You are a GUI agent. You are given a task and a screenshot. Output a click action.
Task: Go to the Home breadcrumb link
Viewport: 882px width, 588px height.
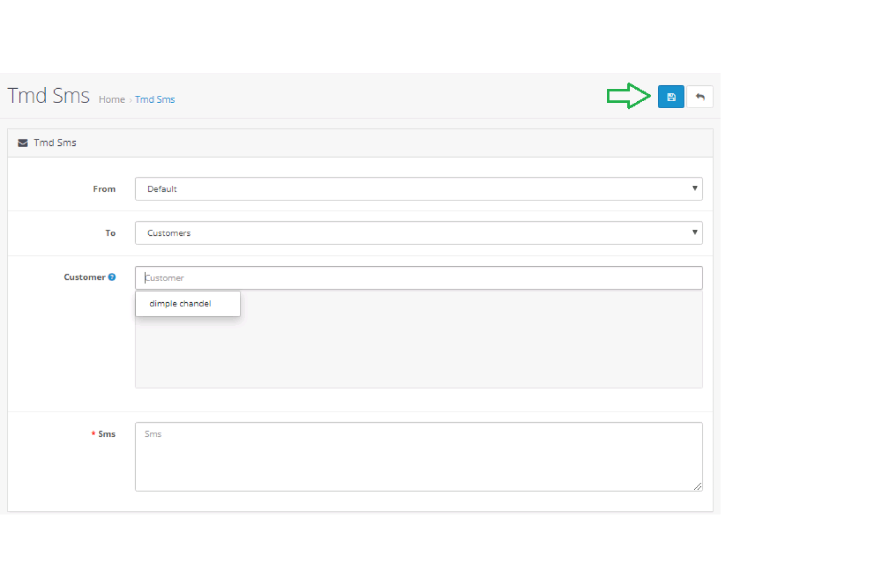point(112,99)
